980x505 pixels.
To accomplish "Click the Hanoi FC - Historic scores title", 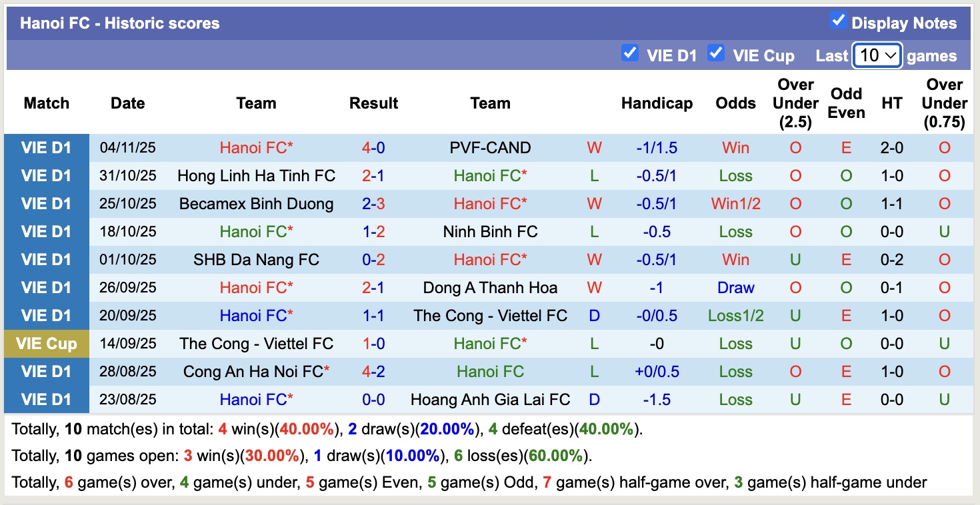I will pos(119,23).
